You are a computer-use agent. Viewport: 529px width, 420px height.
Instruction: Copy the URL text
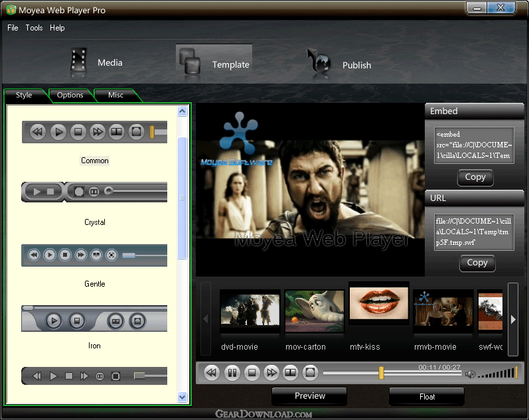477,263
